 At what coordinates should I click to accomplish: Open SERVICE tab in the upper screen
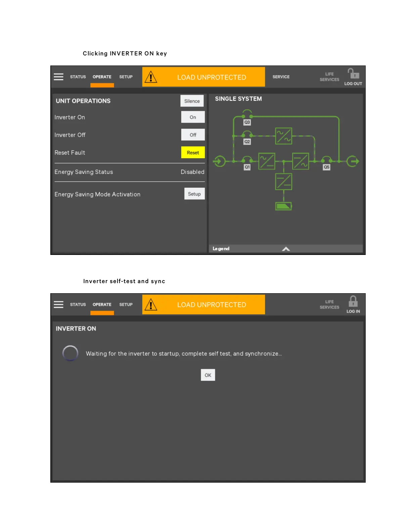(281, 77)
